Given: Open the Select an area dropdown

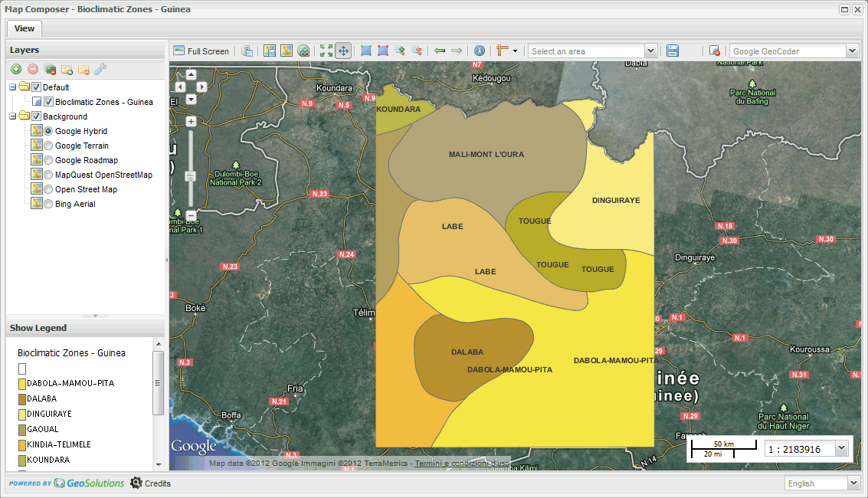Looking at the screenshot, I should pos(650,51).
